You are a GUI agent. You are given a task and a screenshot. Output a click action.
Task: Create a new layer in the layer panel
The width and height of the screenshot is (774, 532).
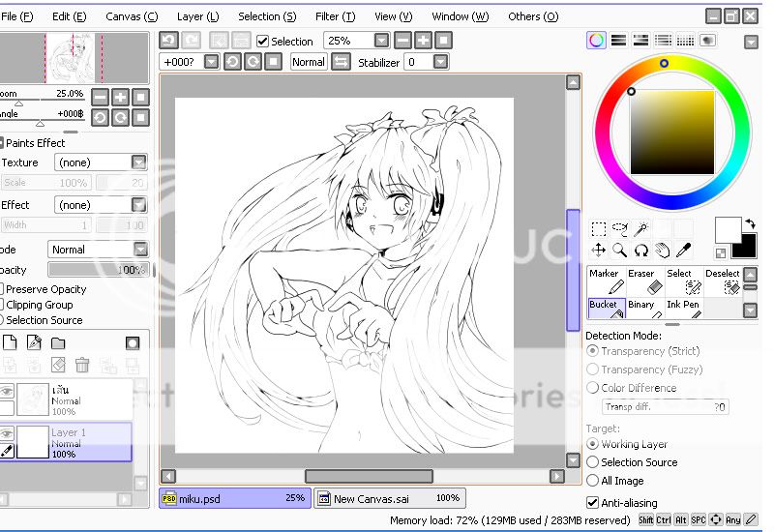(10, 342)
